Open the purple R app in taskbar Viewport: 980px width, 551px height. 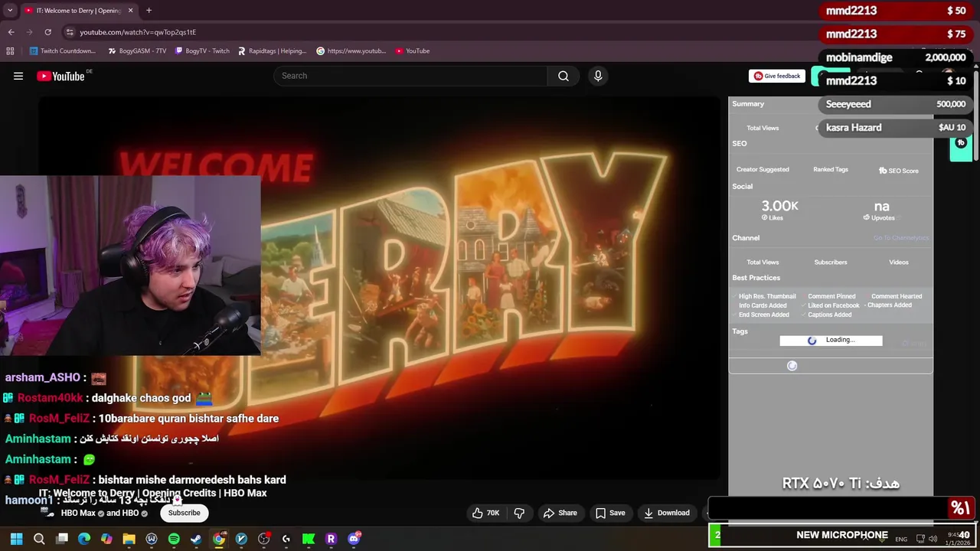pos(331,539)
